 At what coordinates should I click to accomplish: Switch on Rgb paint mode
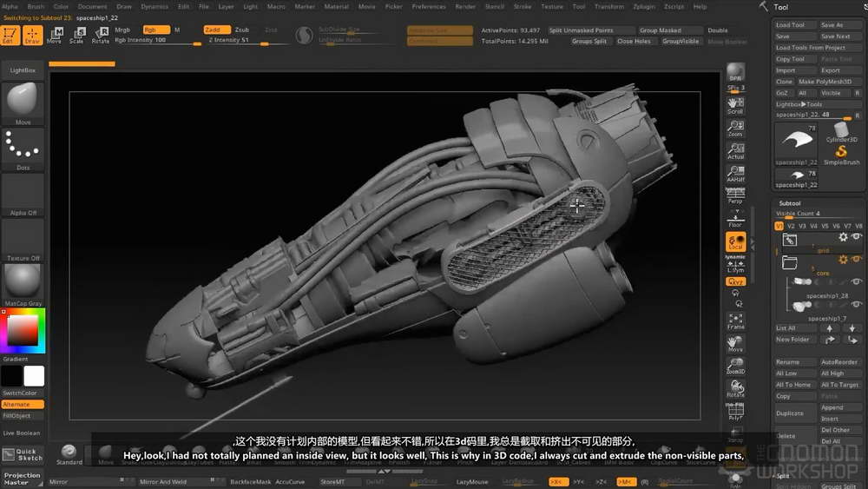pyautogui.click(x=156, y=30)
